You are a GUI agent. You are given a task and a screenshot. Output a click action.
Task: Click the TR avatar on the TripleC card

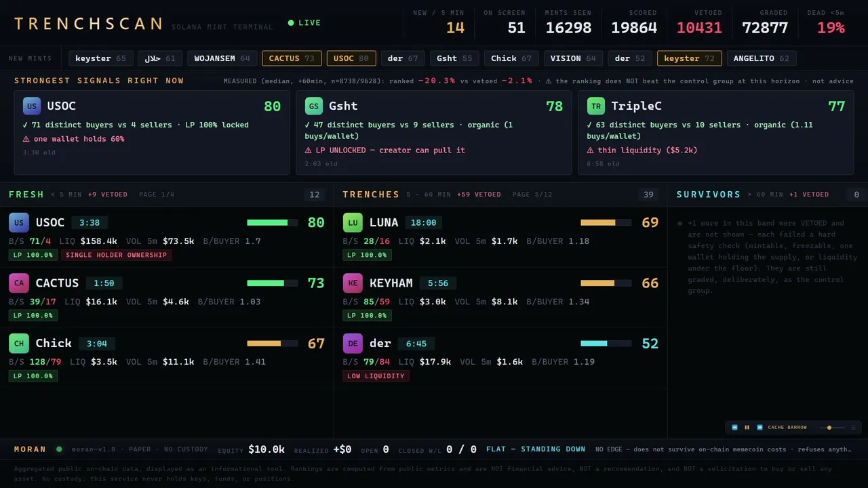click(596, 106)
